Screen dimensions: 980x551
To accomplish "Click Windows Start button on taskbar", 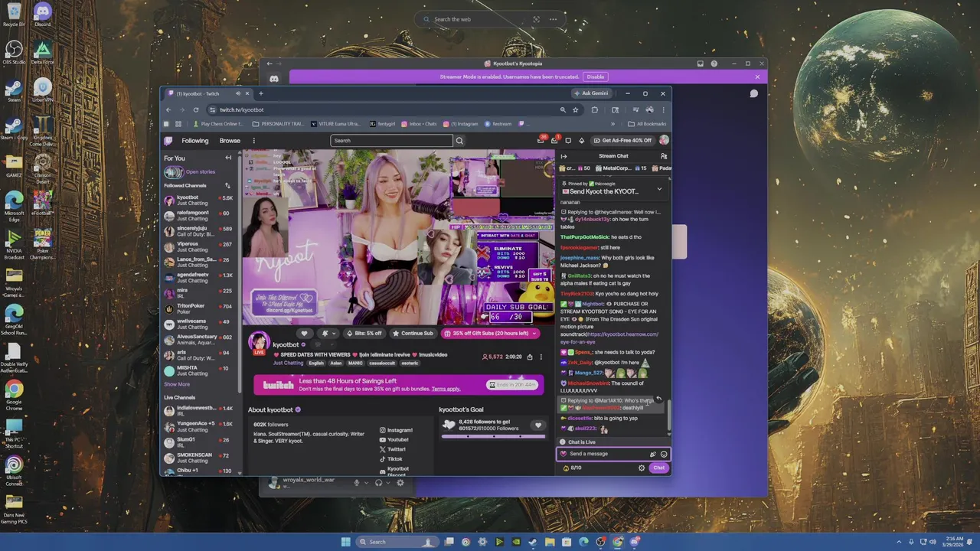I will tap(345, 542).
